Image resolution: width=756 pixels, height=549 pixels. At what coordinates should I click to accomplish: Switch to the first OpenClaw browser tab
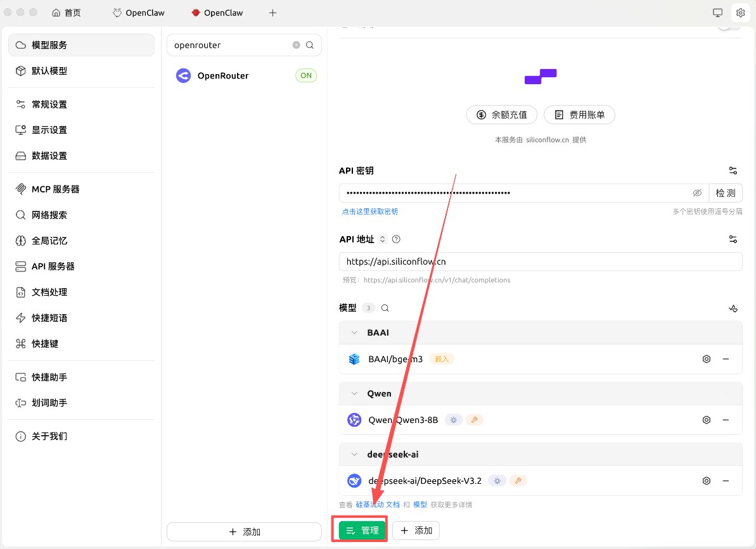point(138,12)
